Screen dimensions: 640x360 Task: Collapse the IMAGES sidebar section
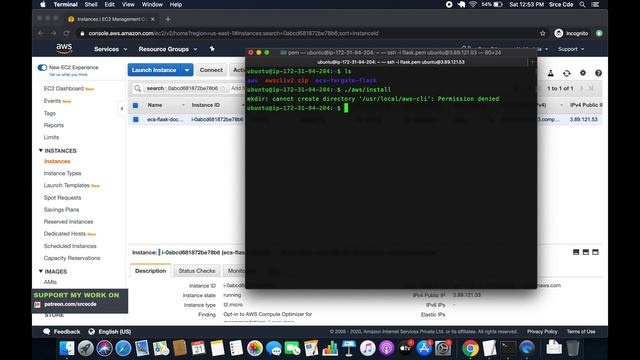tap(41, 271)
